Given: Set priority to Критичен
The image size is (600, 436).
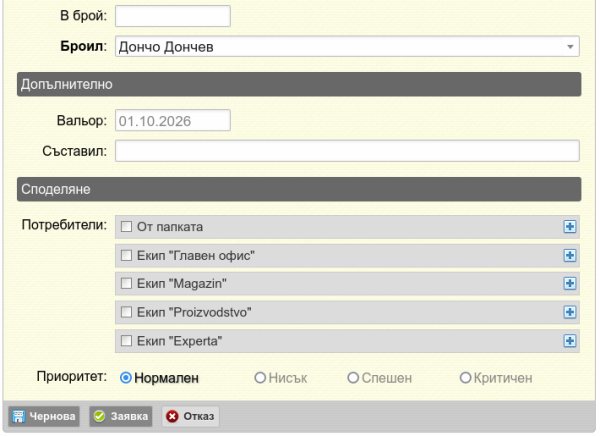Looking at the screenshot, I should point(465,378).
